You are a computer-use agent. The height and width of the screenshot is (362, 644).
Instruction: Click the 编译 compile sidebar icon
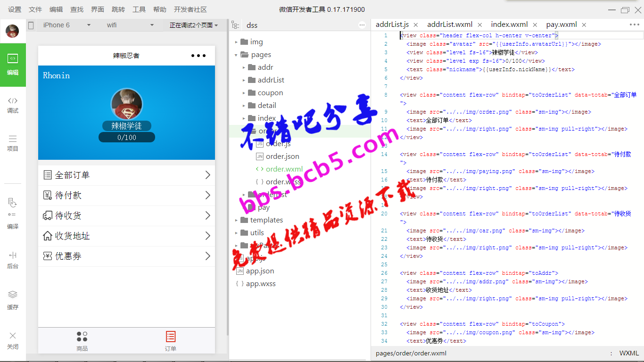tap(13, 214)
